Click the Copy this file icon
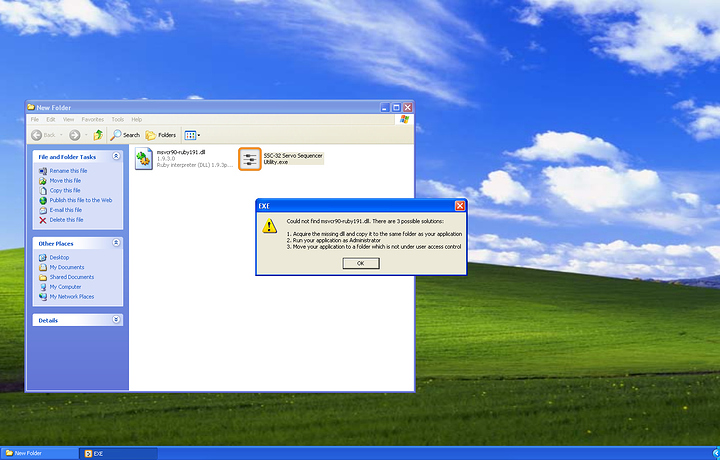The image size is (720, 460). coord(43,191)
